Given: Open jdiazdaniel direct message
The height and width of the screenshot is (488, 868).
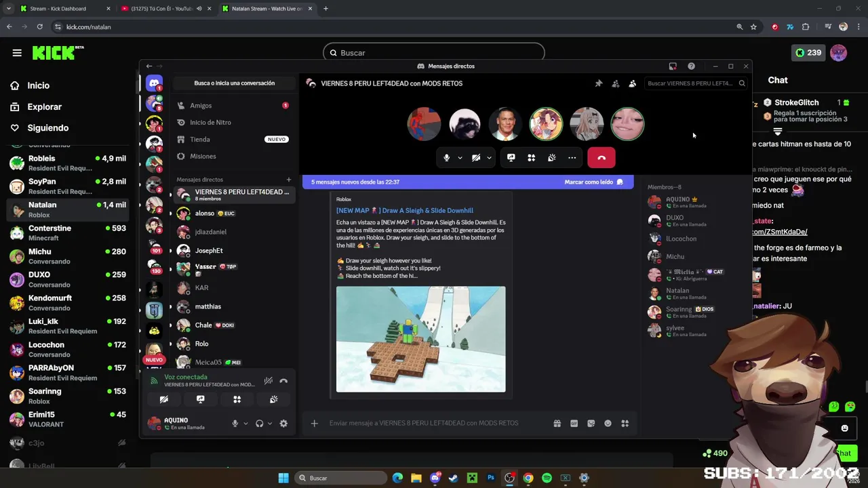Looking at the screenshot, I should coord(233,232).
